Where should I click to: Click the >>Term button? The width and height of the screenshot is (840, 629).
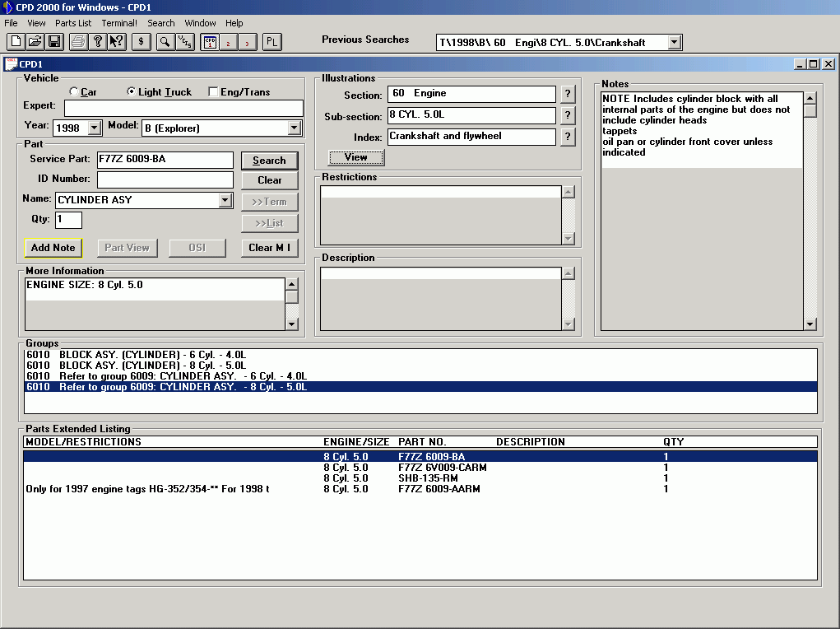270,202
